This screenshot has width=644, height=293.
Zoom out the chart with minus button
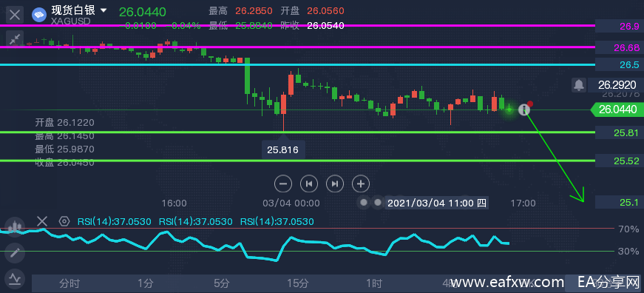pyautogui.click(x=283, y=183)
